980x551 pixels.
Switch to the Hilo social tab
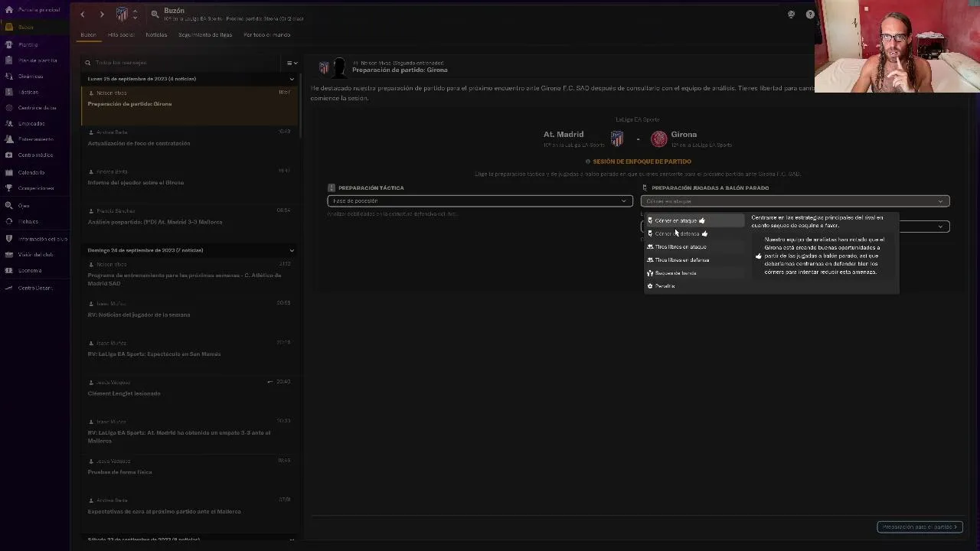(x=121, y=34)
